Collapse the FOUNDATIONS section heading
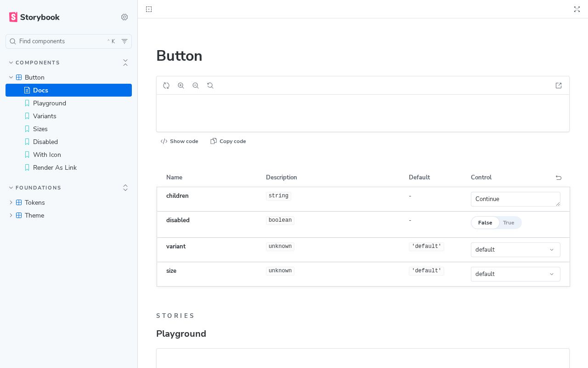Image resolution: width=588 pixels, height=368 pixels. [35, 188]
